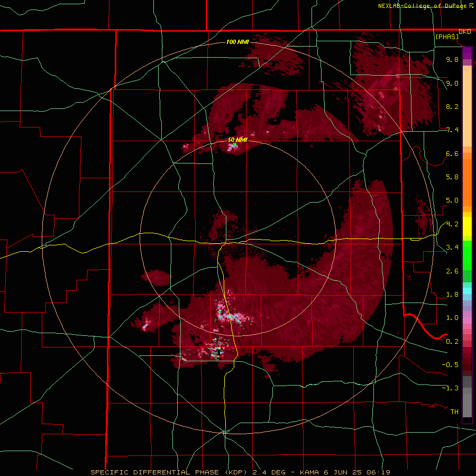Image resolution: width=476 pixels, height=476 pixels.
Task: Click the 5.0 scale value
Action: tap(452, 200)
